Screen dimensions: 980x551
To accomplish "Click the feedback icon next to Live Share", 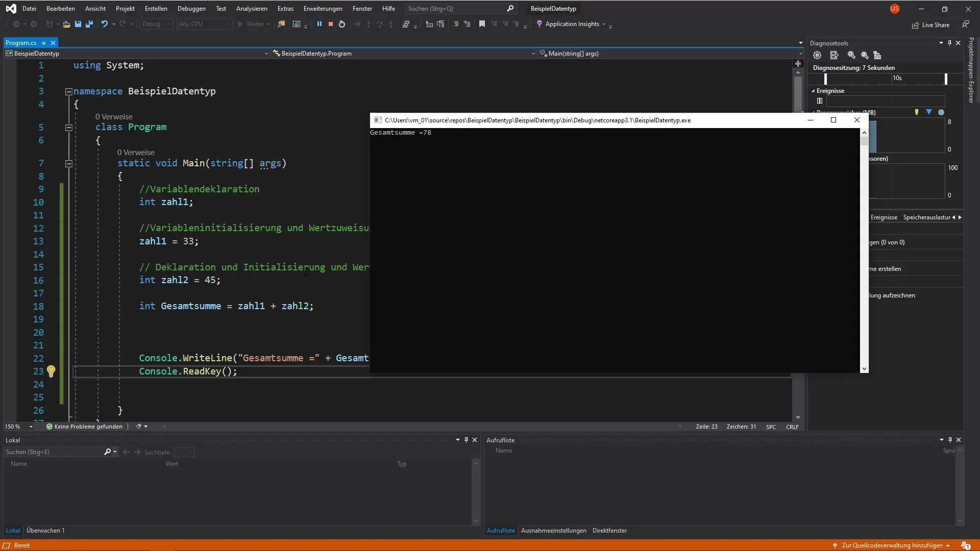I will pos(966,24).
